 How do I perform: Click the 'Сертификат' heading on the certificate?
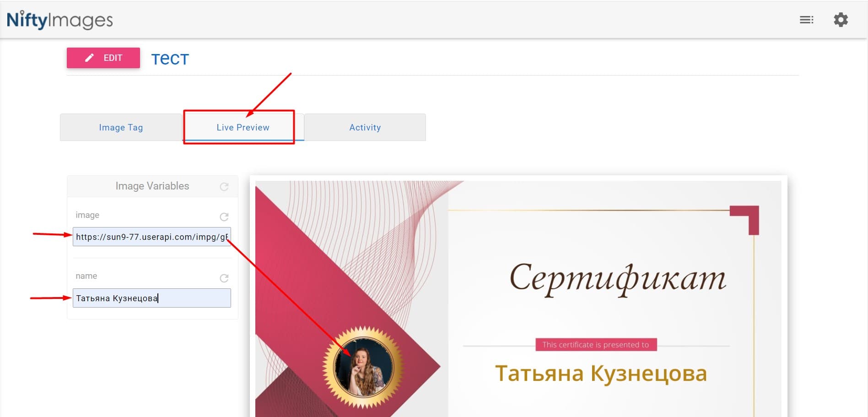pyautogui.click(x=618, y=278)
